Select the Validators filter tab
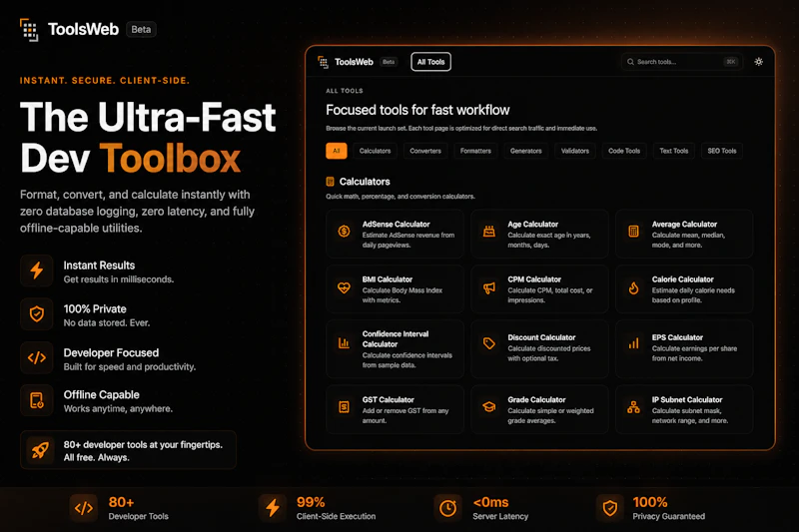 [x=575, y=151]
